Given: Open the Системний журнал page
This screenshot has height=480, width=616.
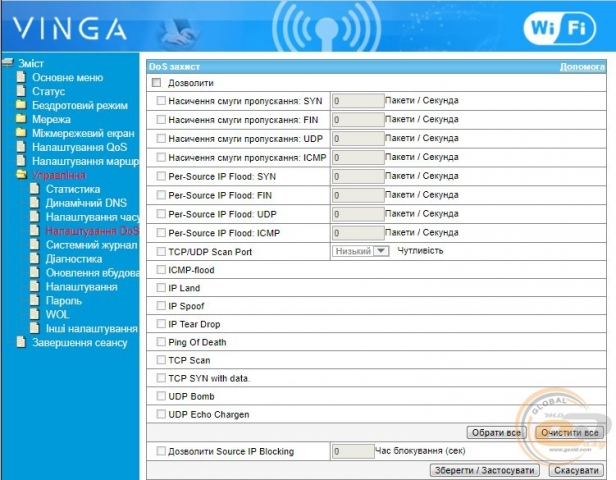Looking at the screenshot, I should click(92, 245).
